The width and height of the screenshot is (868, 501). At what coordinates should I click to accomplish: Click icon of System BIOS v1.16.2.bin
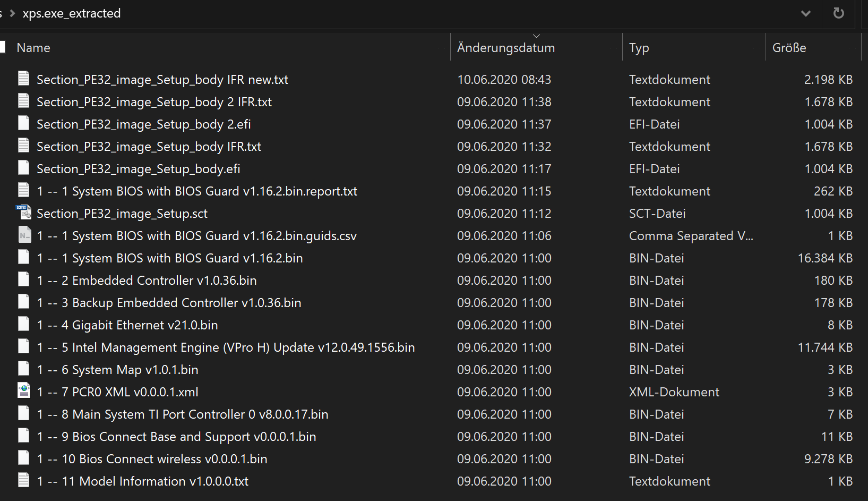click(x=24, y=257)
